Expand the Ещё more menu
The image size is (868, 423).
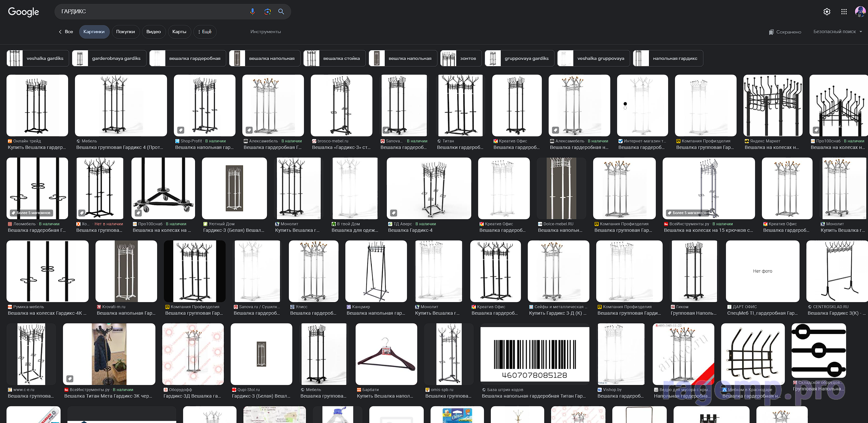(205, 32)
